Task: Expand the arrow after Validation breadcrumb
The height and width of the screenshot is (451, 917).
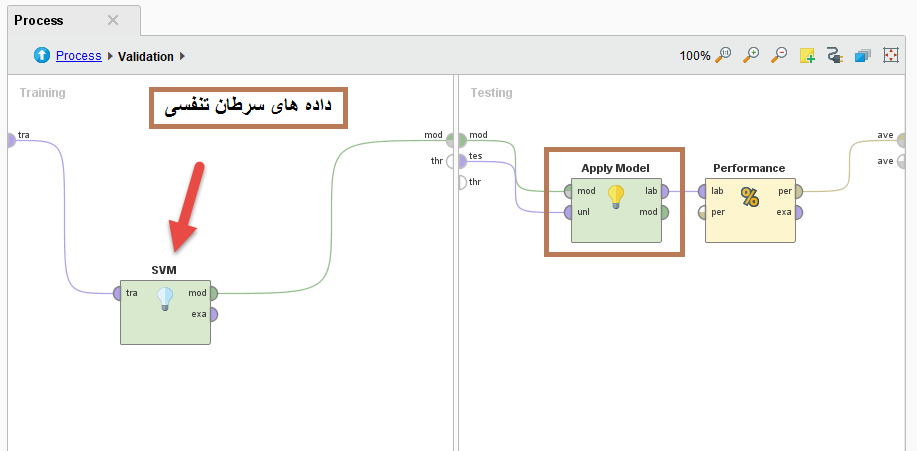Action: click(x=183, y=56)
